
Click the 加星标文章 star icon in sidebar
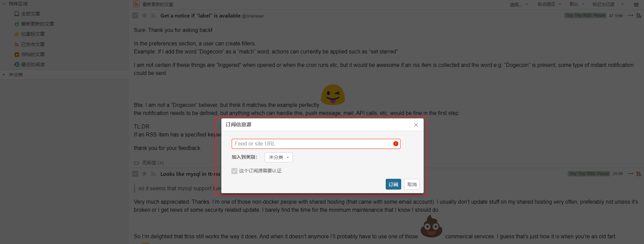[x=17, y=34]
